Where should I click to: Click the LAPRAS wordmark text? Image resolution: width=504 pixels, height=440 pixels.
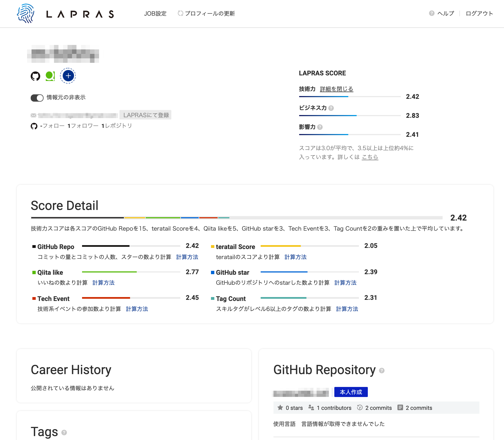[80, 14]
